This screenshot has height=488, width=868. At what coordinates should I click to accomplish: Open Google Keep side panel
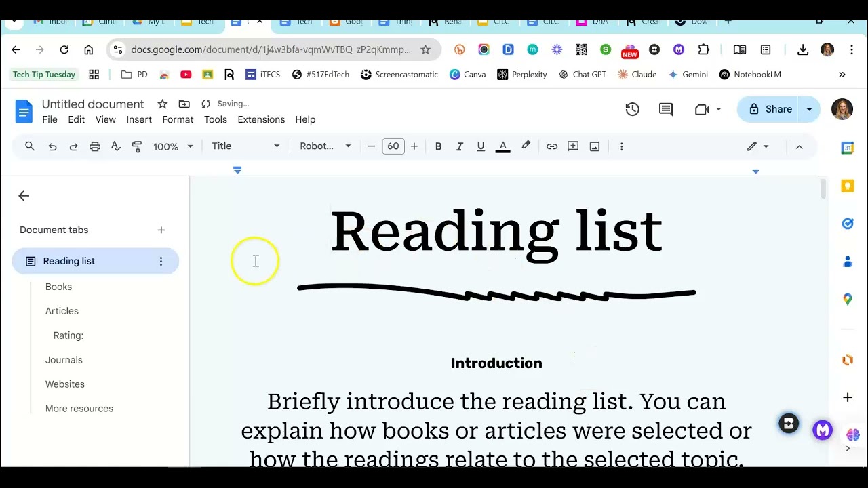click(x=847, y=186)
